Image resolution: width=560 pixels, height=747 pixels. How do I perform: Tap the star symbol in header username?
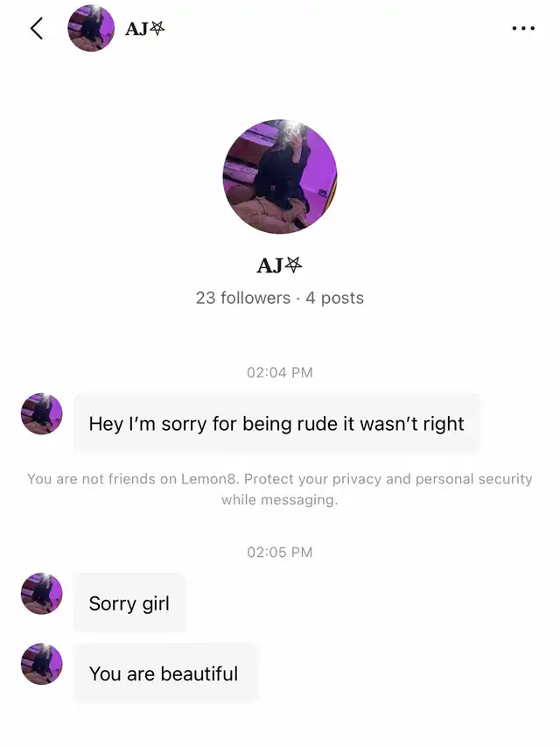point(157,29)
